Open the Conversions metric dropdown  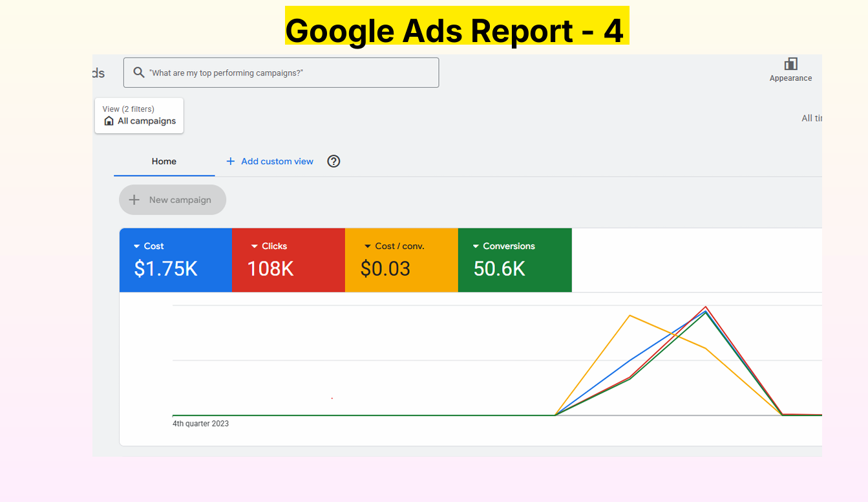click(476, 246)
